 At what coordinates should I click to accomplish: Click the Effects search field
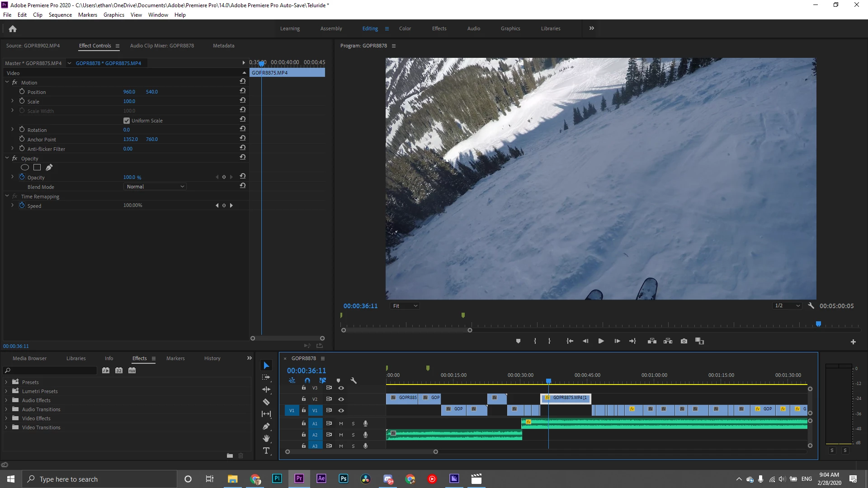click(x=52, y=371)
